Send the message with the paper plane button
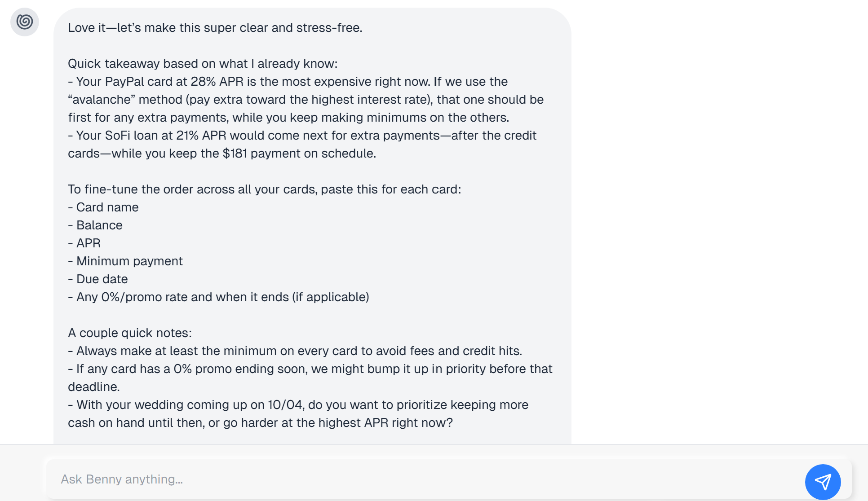 (x=823, y=482)
